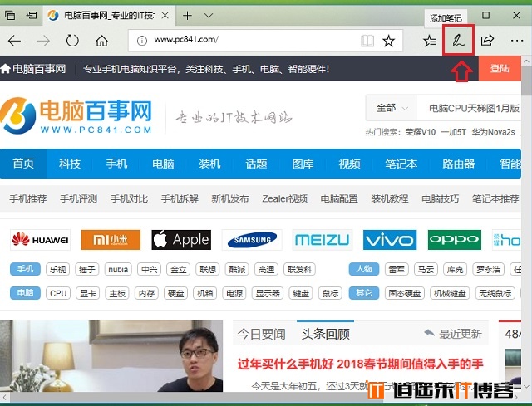Click hot search term 荣耀V10

coord(420,132)
